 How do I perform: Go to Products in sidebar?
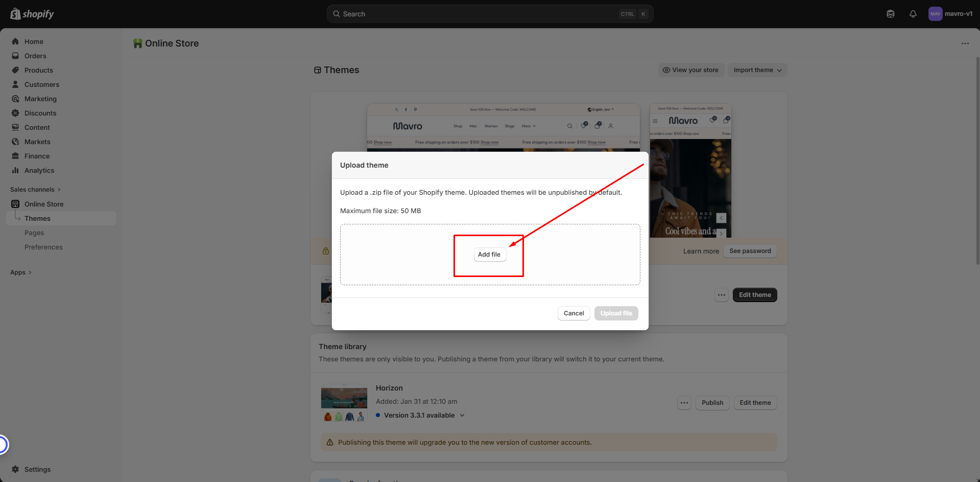(x=39, y=70)
